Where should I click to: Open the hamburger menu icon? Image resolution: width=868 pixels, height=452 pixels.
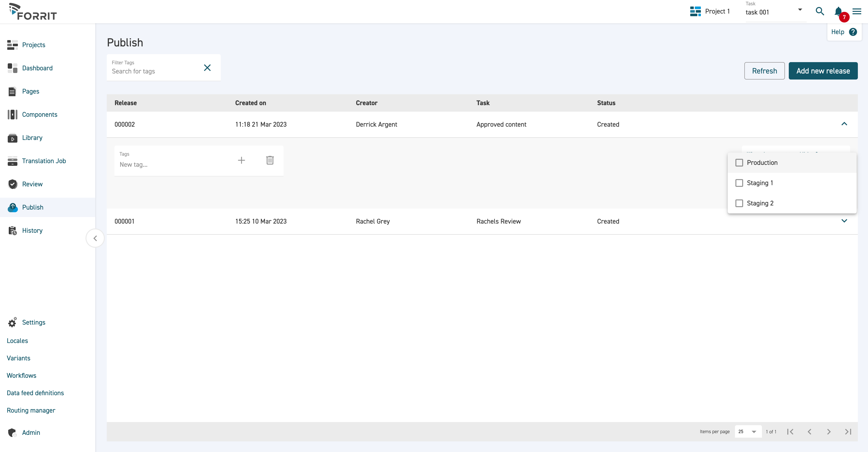click(857, 11)
